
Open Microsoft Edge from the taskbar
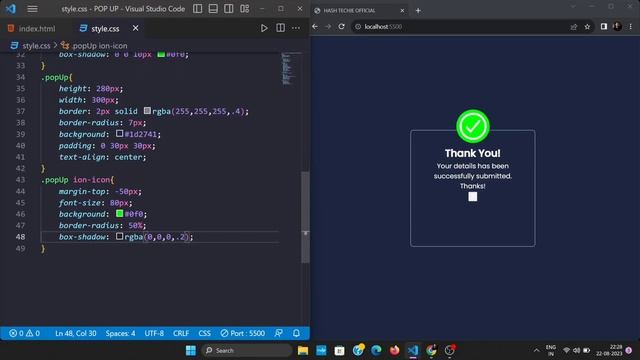point(376,350)
